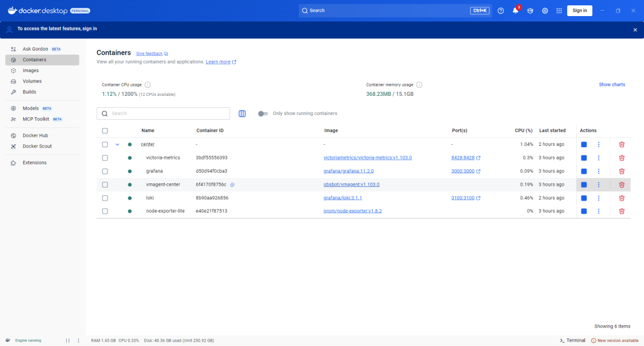Open the column visibility settings icon
644x346 pixels.
pos(242,114)
